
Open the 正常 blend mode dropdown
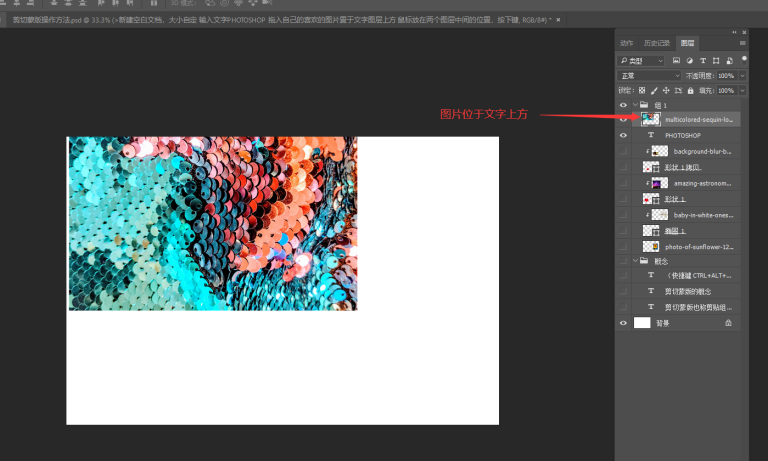tap(649, 76)
